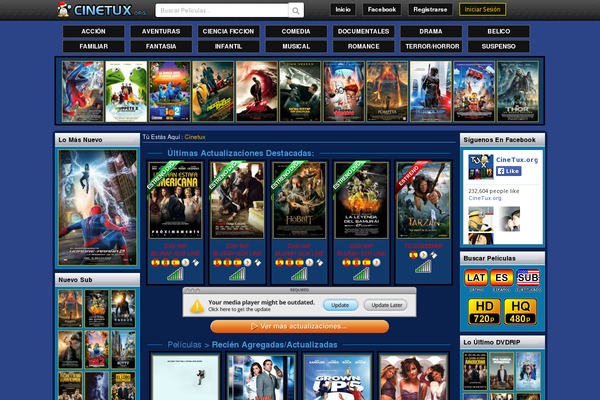Click the CineTux penguin logo
Viewport: 600px width, 400px height.
(64, 10)
